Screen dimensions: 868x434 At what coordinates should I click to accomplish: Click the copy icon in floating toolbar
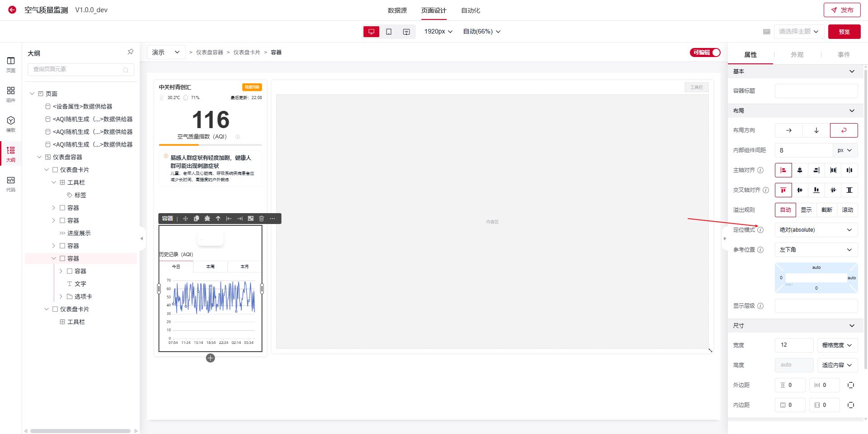(x=196, y=219)
